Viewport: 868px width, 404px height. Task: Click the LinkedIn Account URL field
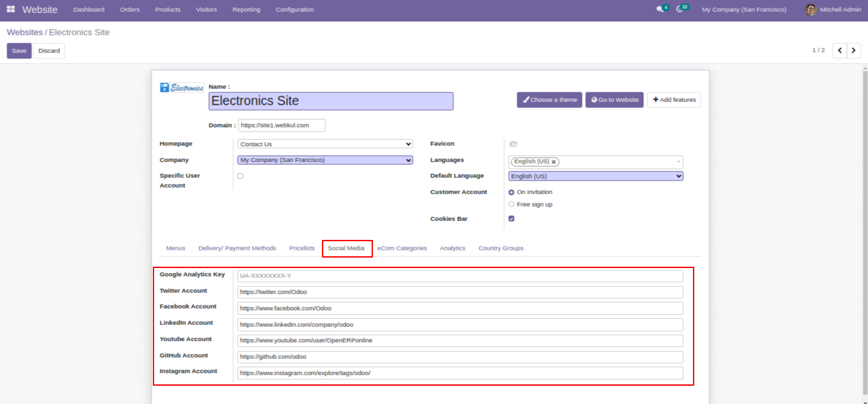pyautogui.click(x=460, y=324)
